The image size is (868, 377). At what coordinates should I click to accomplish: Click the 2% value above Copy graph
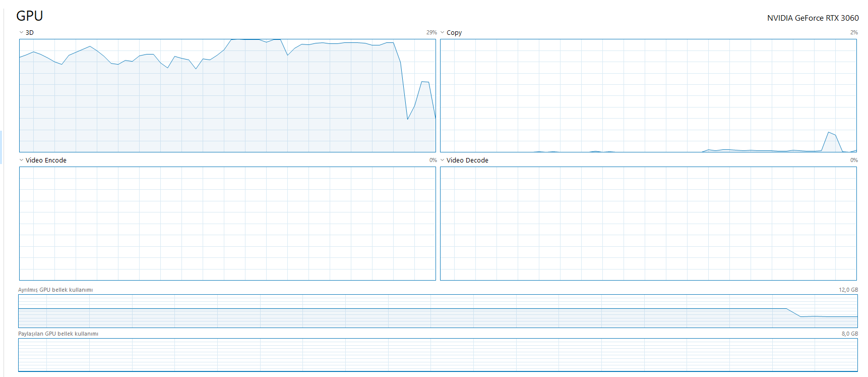(x=854, y=32)
